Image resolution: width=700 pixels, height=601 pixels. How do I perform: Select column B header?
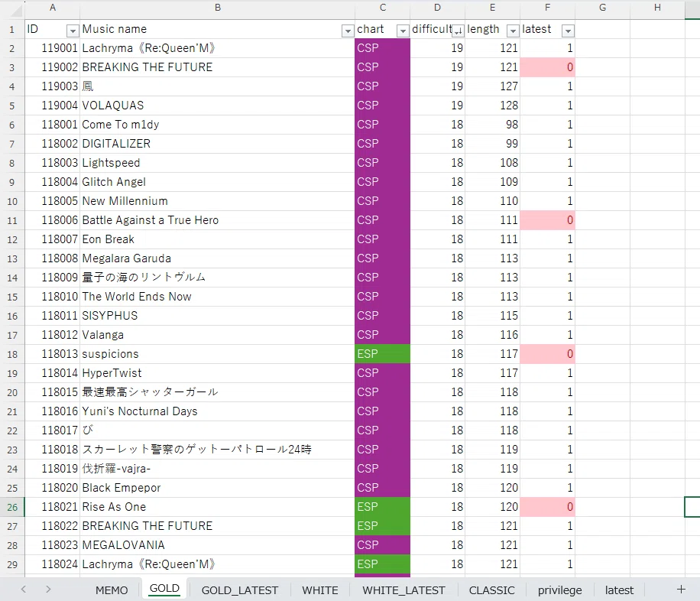coord(217,8)
